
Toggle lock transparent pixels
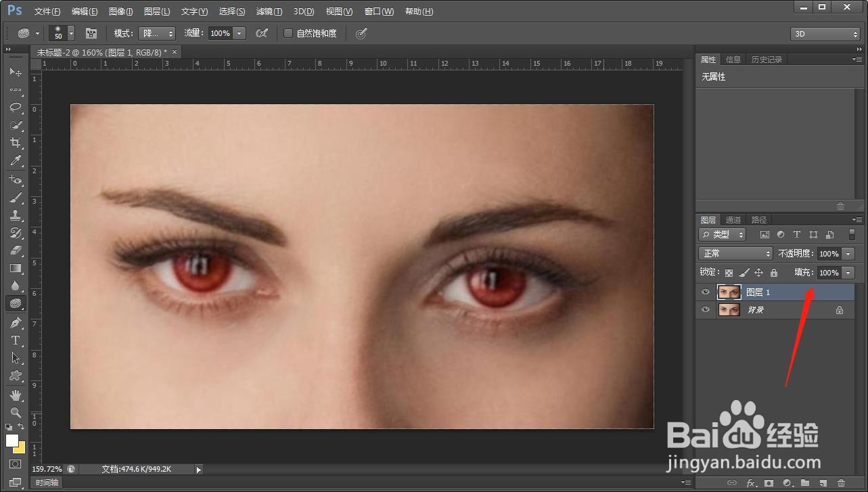point(729,273)
